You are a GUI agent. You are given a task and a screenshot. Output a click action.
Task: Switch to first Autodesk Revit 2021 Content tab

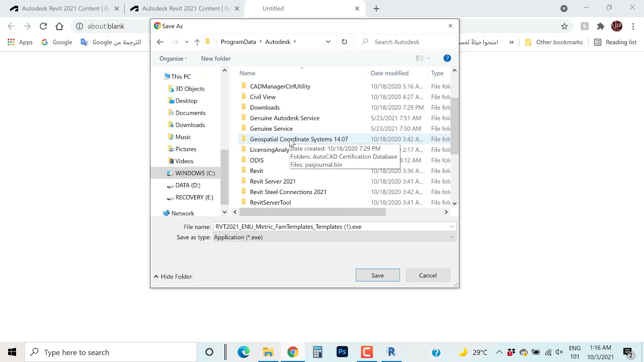click(63, 9)
